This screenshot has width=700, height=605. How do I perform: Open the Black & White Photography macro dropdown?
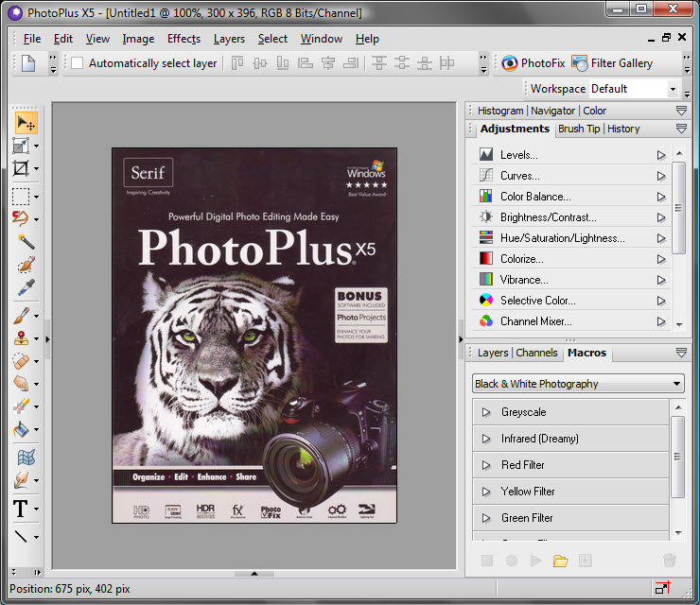[578, 384]
